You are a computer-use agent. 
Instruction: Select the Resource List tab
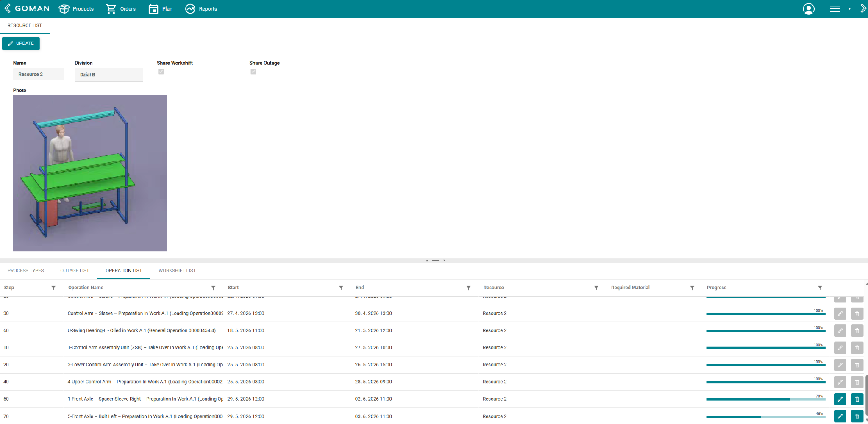click(x=25, y=25)
